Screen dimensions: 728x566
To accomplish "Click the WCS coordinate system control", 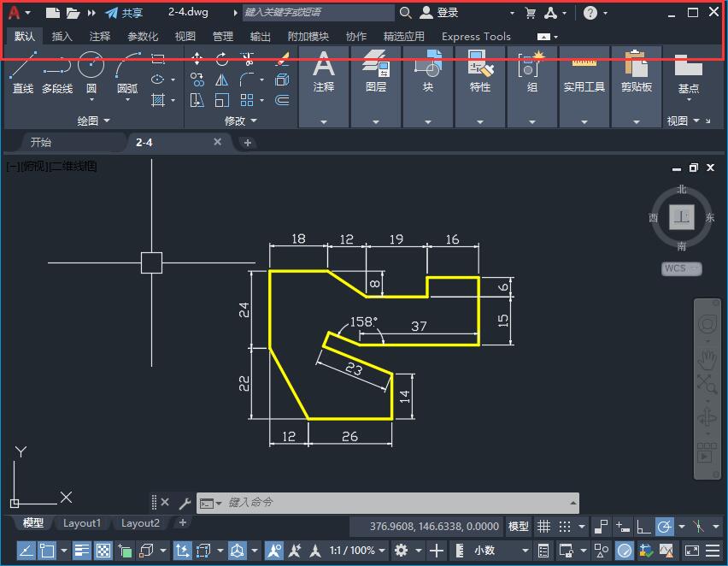I will [x=680, y=268].
